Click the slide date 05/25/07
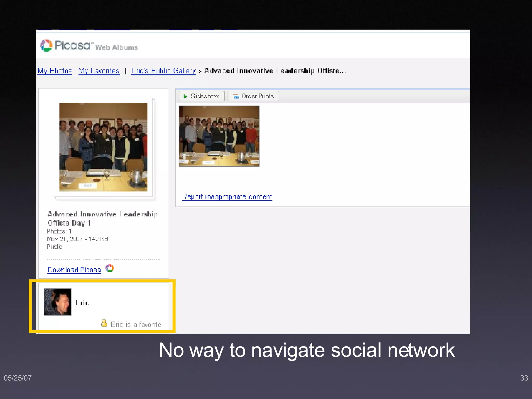 [x=18, y=378]
